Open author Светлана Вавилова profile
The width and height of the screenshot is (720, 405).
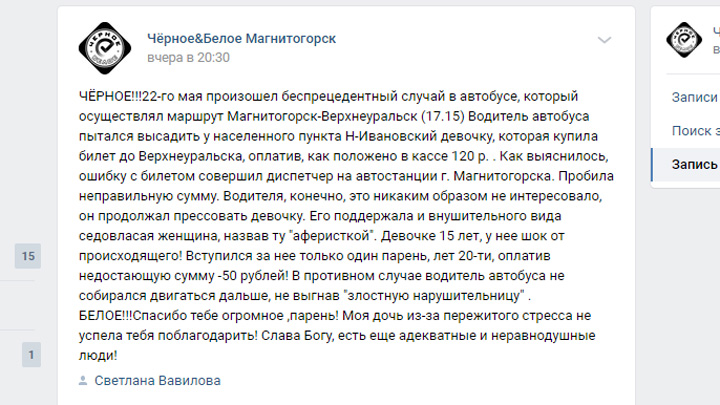pos(158,381)
